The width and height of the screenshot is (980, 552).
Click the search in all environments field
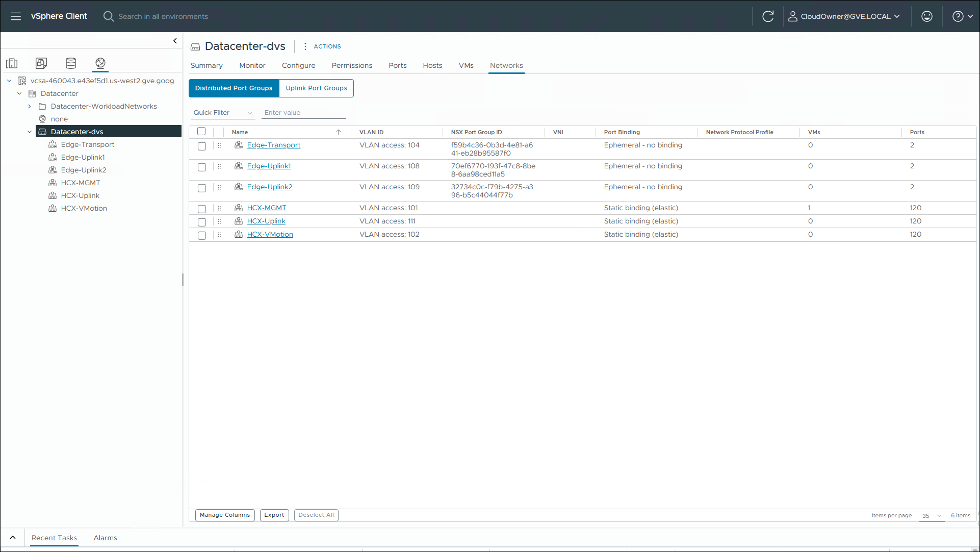pos(163,16)
